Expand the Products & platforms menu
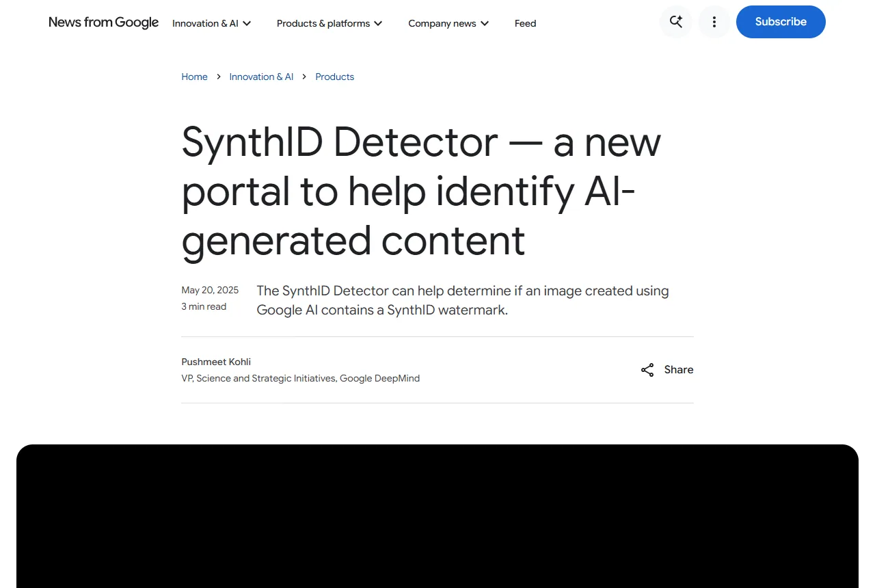 [x=329, y=23]
